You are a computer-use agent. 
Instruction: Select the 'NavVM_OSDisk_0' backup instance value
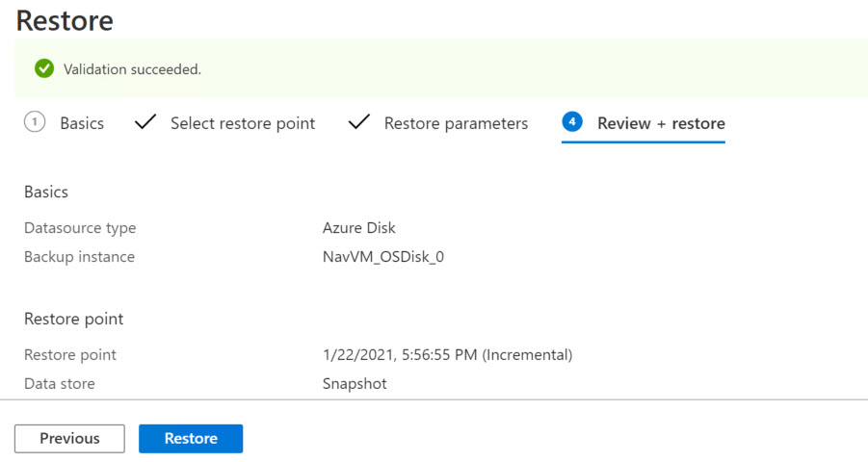click(383, 257)
